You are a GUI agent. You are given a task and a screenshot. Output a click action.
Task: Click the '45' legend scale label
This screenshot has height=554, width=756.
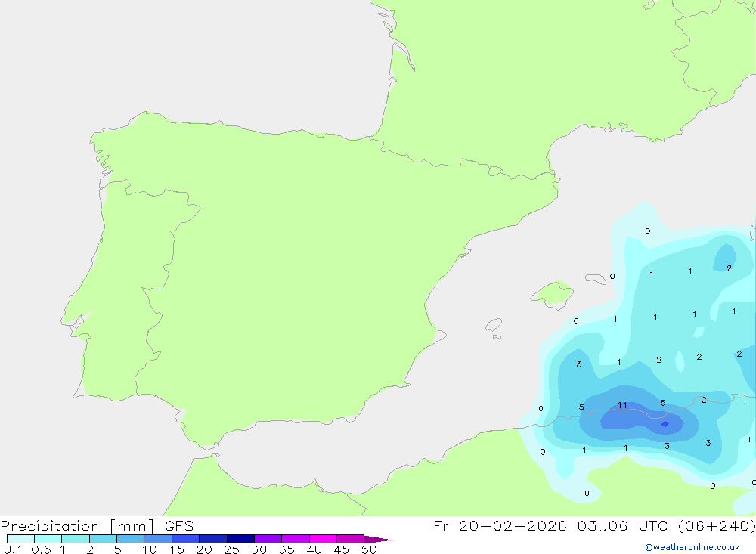click(x=342, y=549)
